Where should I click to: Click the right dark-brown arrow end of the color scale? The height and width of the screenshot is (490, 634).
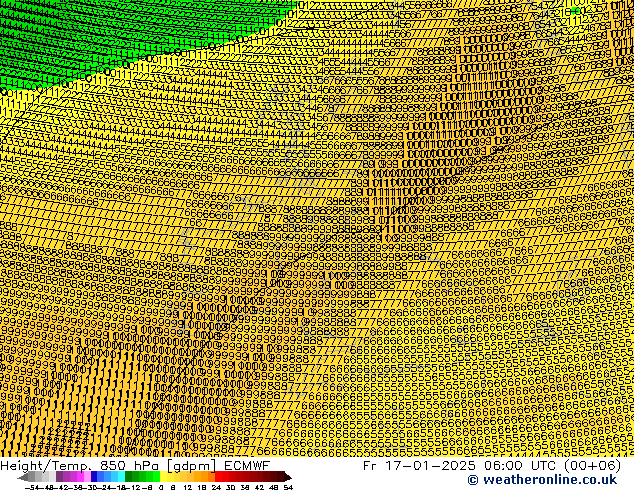[287, 477]
